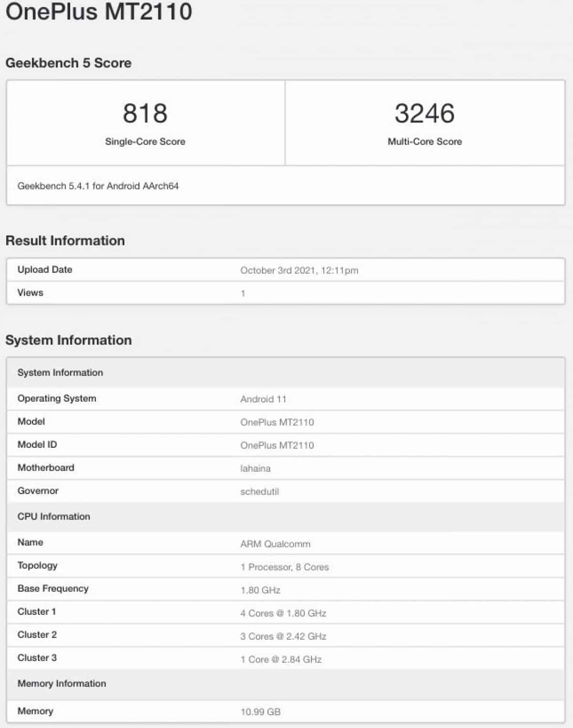Click the large System Information section heading
573x728 pixels.
point(68,340)
